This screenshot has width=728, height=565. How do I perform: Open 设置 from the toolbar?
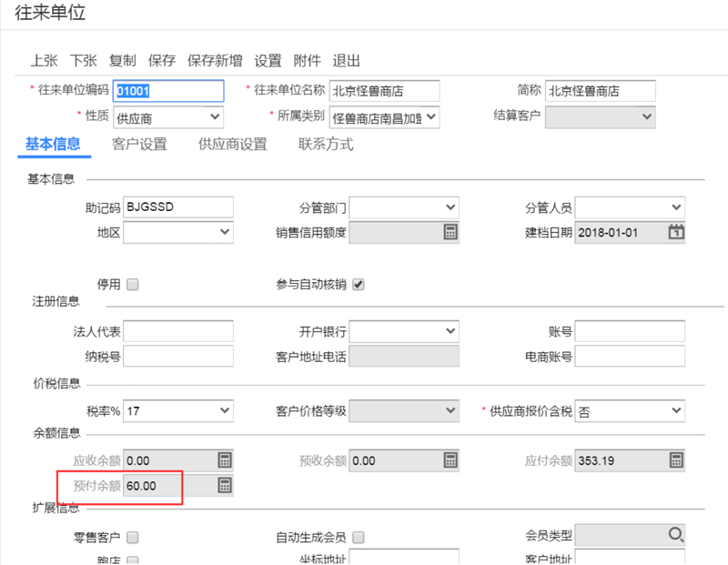(268, 60)
